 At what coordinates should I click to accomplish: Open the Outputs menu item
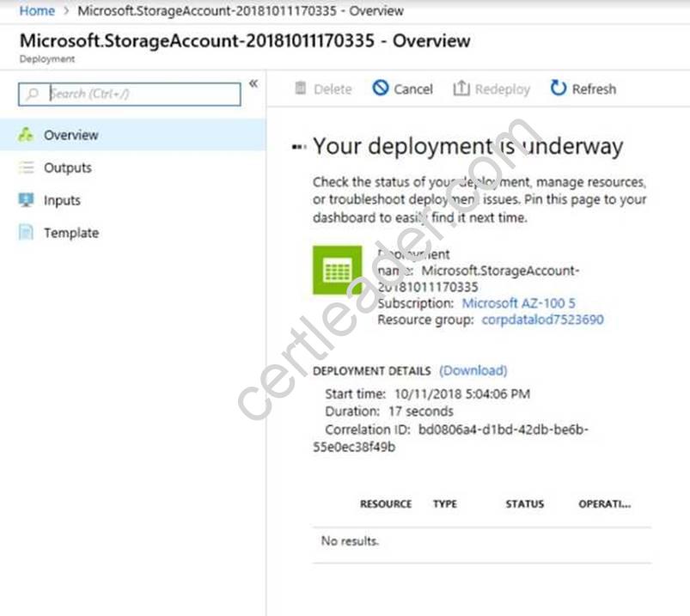click(133, 168)
